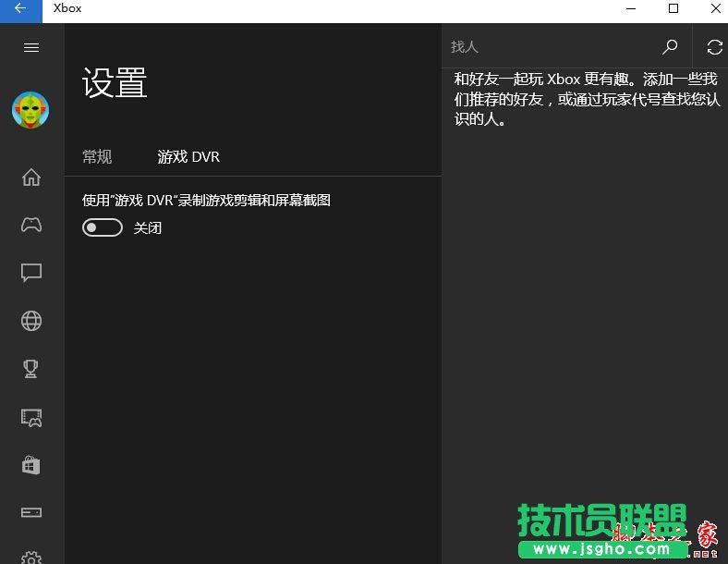Select the globe activity icon

(x=31, y=321)
